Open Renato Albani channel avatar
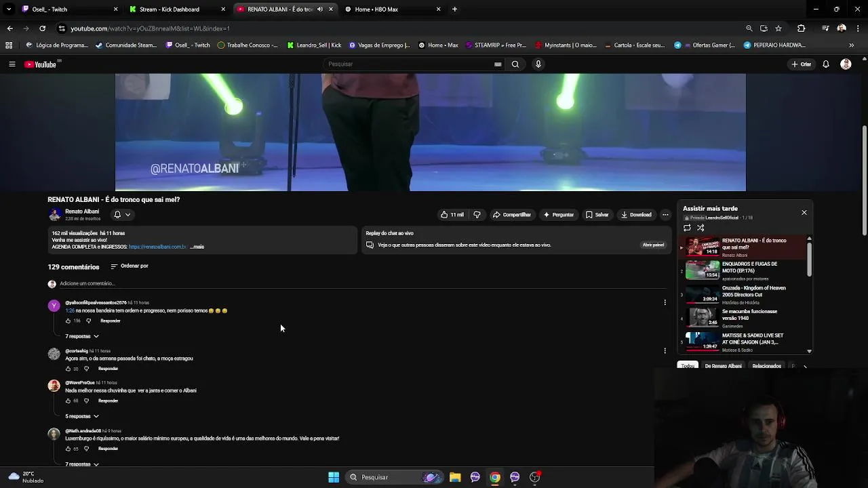Viewport: 868px width, 488px height. [54, 215]
